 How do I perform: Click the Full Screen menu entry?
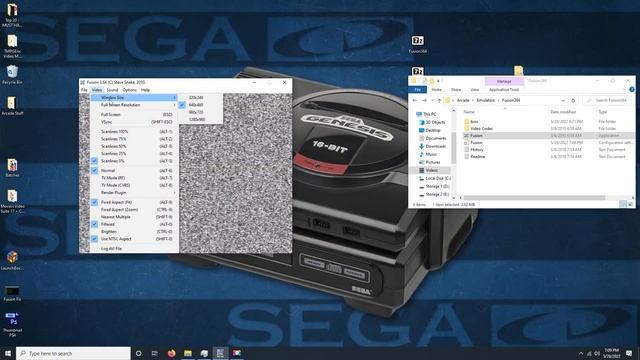coord(134,115)
